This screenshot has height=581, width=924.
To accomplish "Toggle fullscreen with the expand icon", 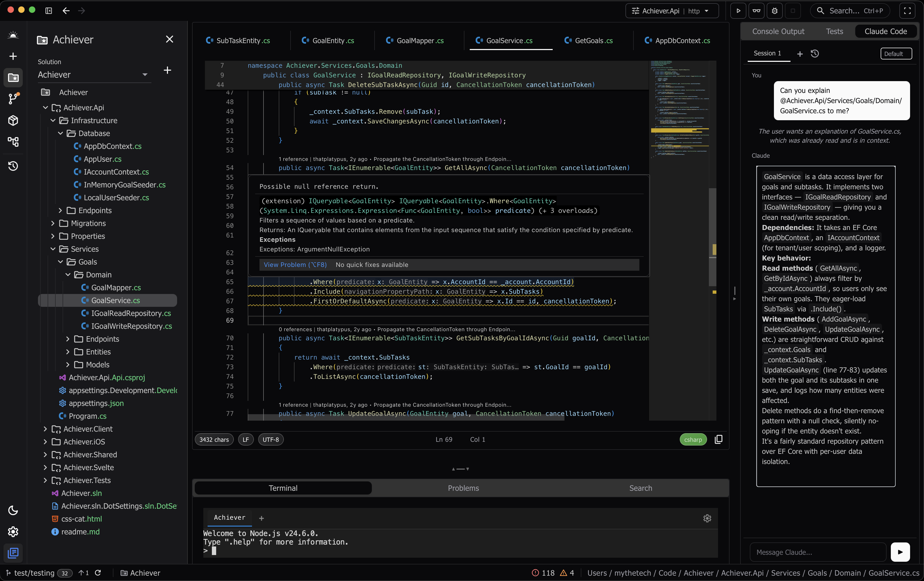I will coord(907,11).
